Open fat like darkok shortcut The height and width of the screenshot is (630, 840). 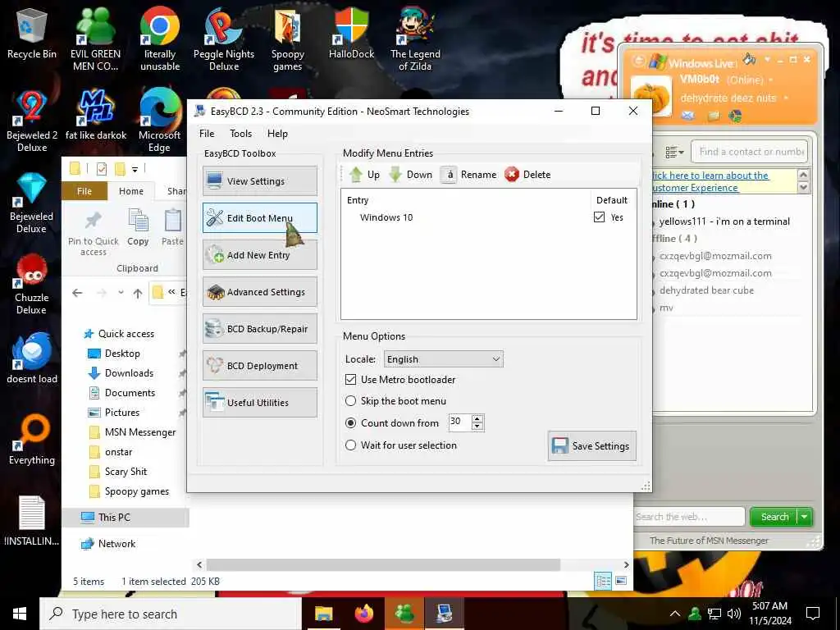point(96,115)
